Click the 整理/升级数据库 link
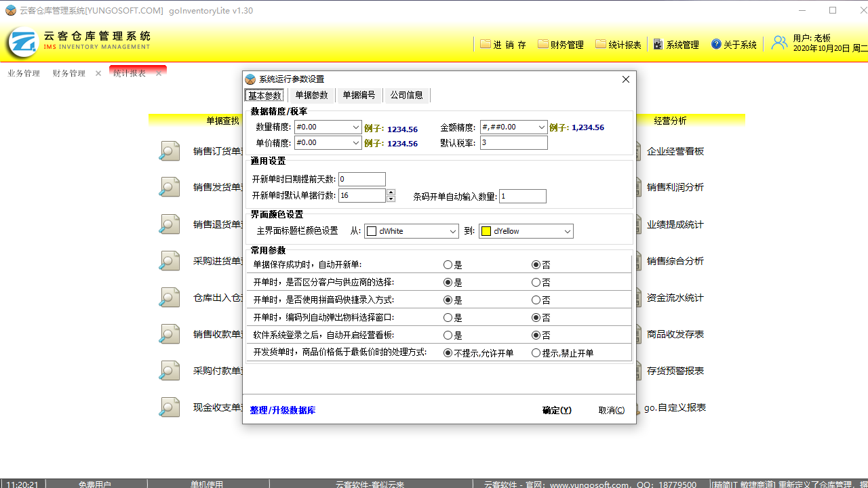 coord(283,410)
